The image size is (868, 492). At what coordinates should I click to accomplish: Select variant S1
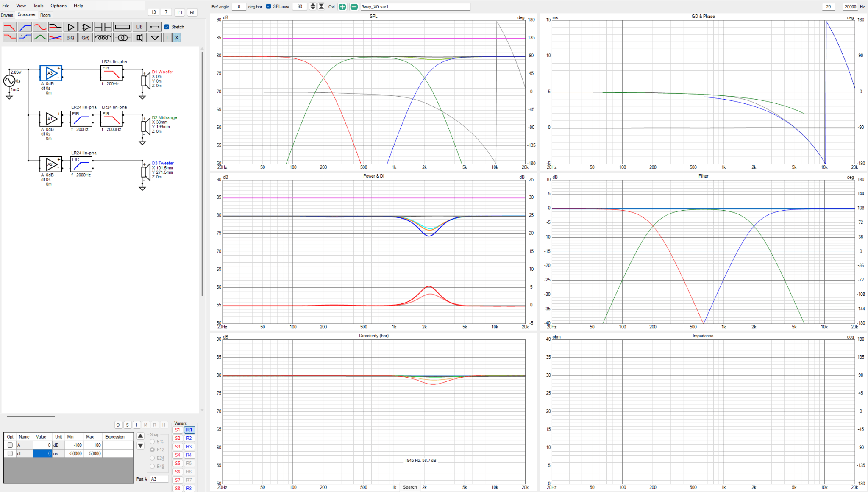178,430
